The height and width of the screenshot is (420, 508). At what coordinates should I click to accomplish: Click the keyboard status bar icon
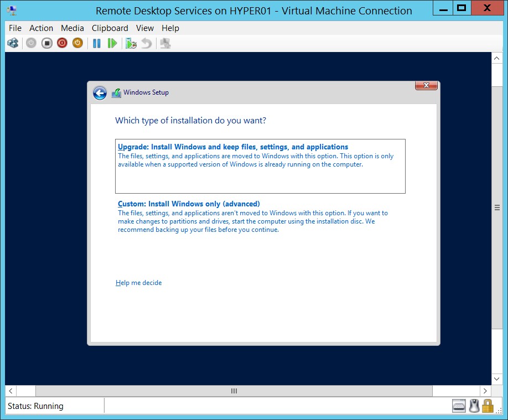point(459,406)
